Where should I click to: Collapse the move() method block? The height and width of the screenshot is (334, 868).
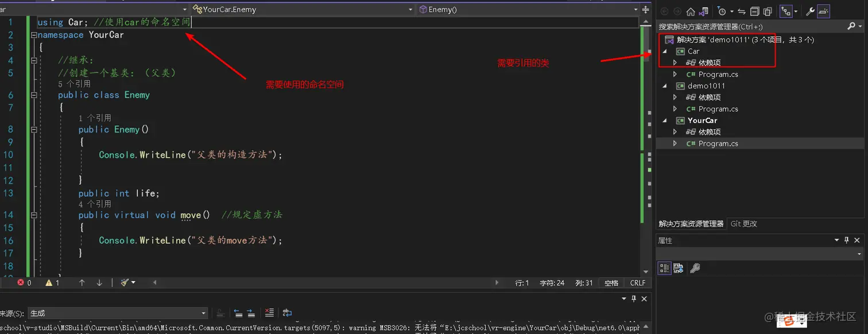click(x=33, y=215)
